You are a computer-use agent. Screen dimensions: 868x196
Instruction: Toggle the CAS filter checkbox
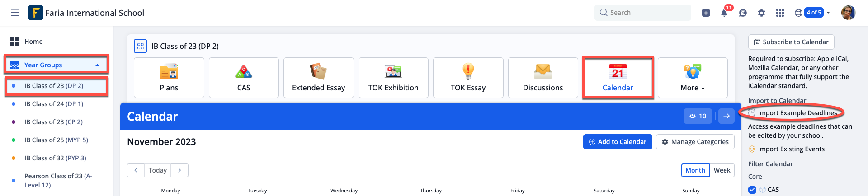pos(752,190)
